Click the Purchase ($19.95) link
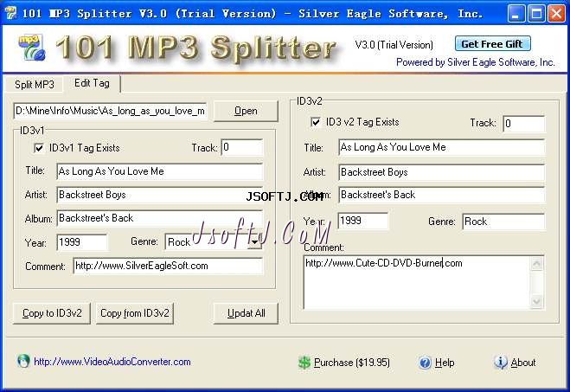This screenshot has width=570, height=392. coord(351,363)
